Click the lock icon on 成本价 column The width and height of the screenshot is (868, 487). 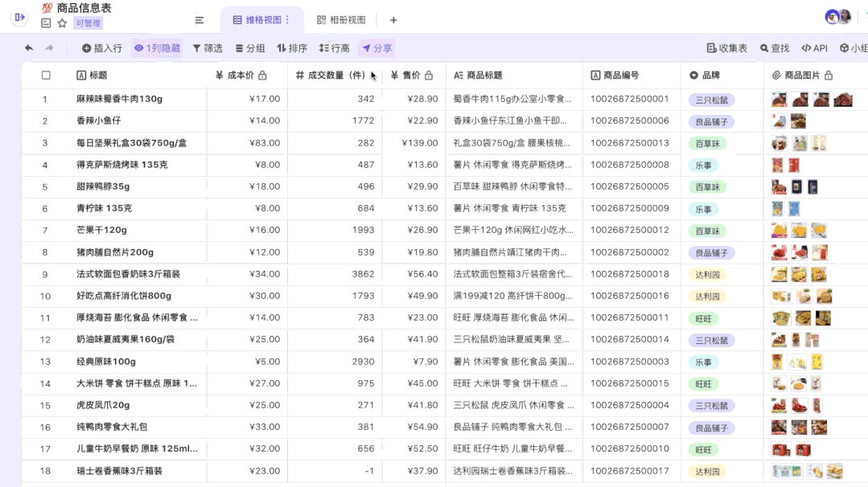coord(262,76)
